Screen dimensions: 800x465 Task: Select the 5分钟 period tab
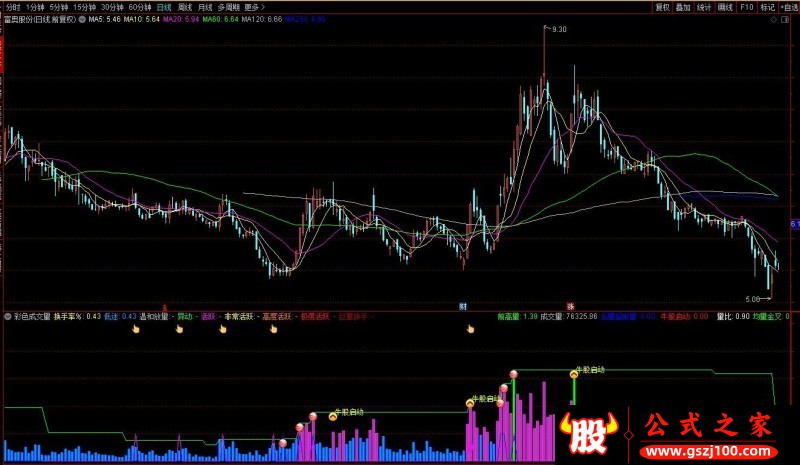click(x=59, y=7)
